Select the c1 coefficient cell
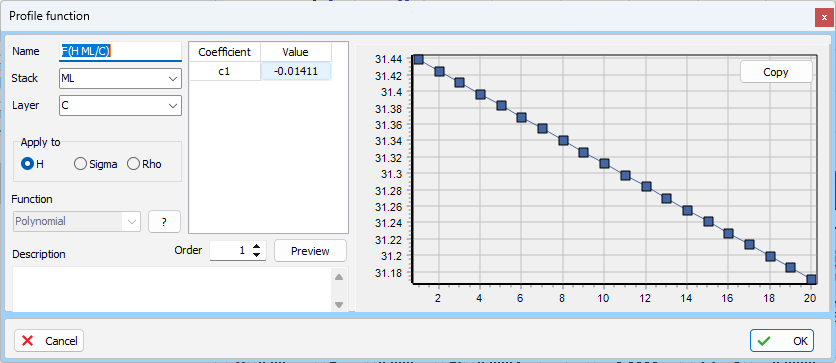The height and width of the screenshot is (363, 836). click(x=224, y=71)
